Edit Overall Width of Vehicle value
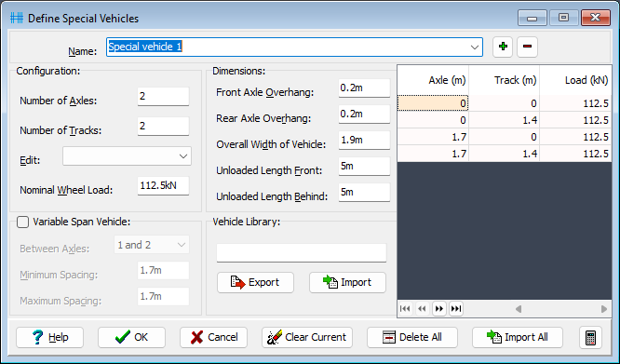The height and width of the screenshot is (364, 620). click(x=364, y=141)
